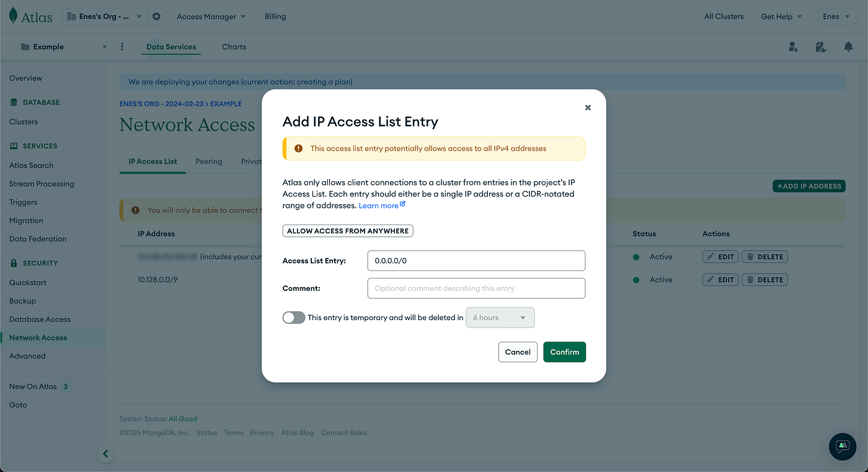Expand the Access Manager menu
This screenshot has width=868, height=472.
click(x=211, y=17)
